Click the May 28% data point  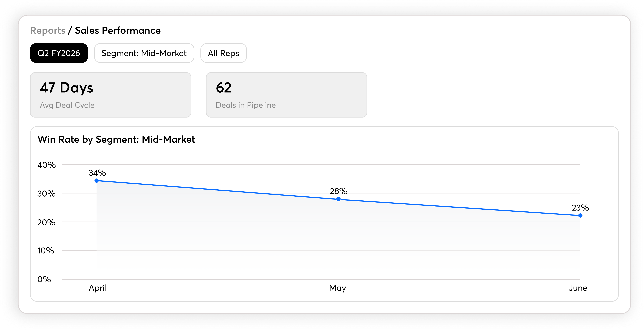338,199
